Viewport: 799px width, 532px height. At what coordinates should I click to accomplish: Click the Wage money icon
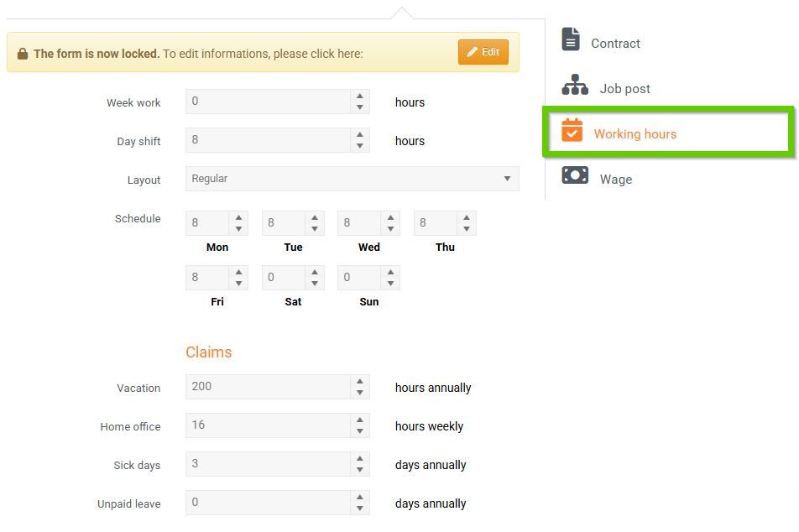pyautogui.click(x=575, y=175)
